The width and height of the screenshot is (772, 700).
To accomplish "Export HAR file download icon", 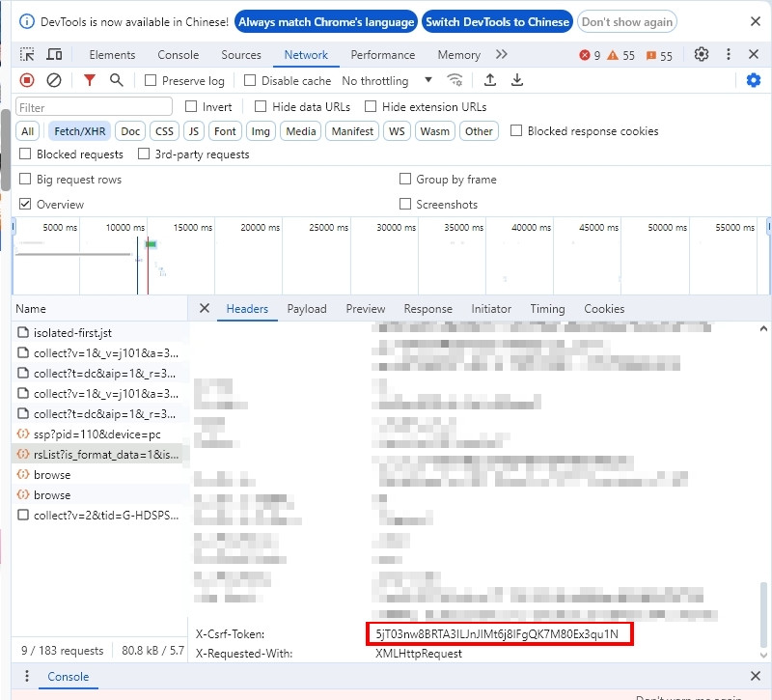I will 517,80.
